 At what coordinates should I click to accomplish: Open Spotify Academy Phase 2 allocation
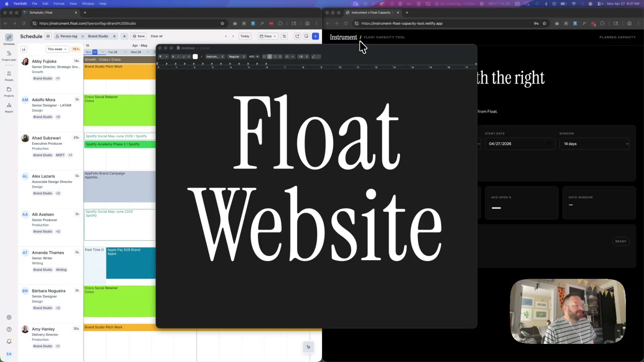click(x=120, y=144)
